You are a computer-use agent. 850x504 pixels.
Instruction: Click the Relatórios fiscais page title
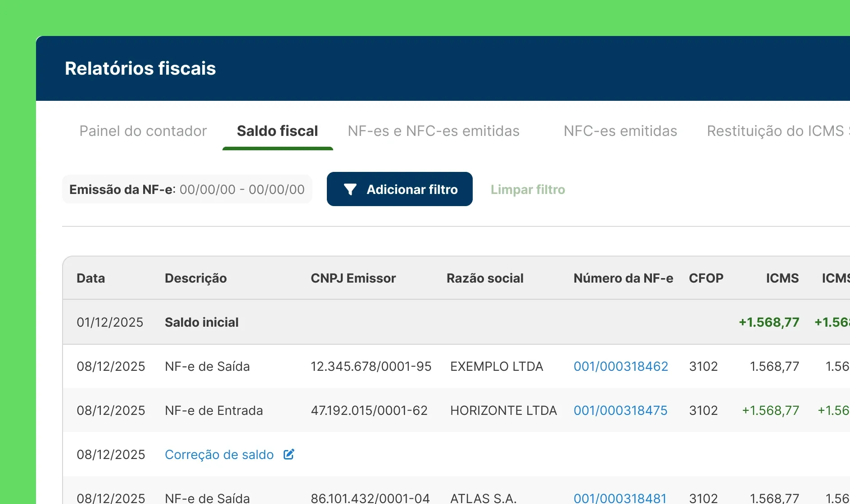pyautogui.click(x=140, y=68)
